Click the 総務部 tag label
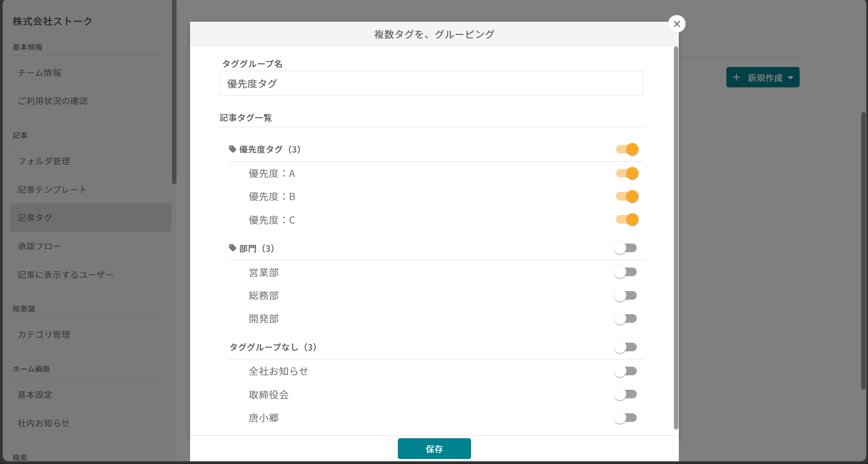 tap(264, 296)
